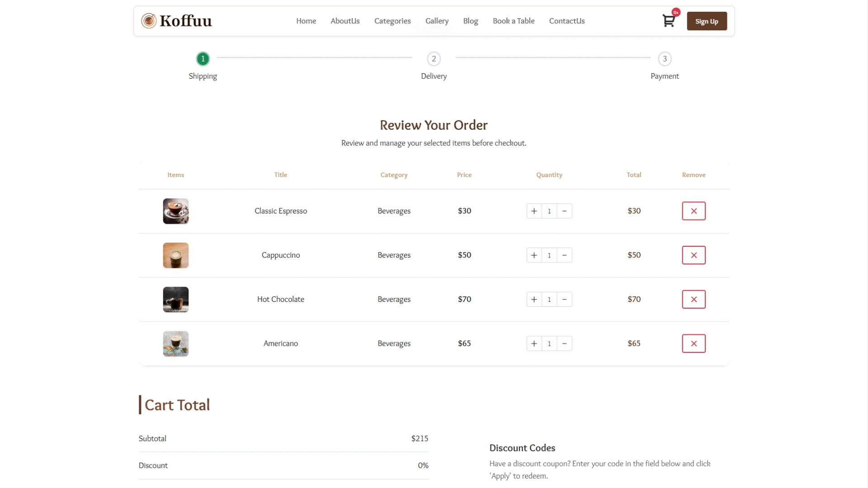Viewport: 868px width, 488px height.
Task: Open the shopping cart icon
Action: 669,21
